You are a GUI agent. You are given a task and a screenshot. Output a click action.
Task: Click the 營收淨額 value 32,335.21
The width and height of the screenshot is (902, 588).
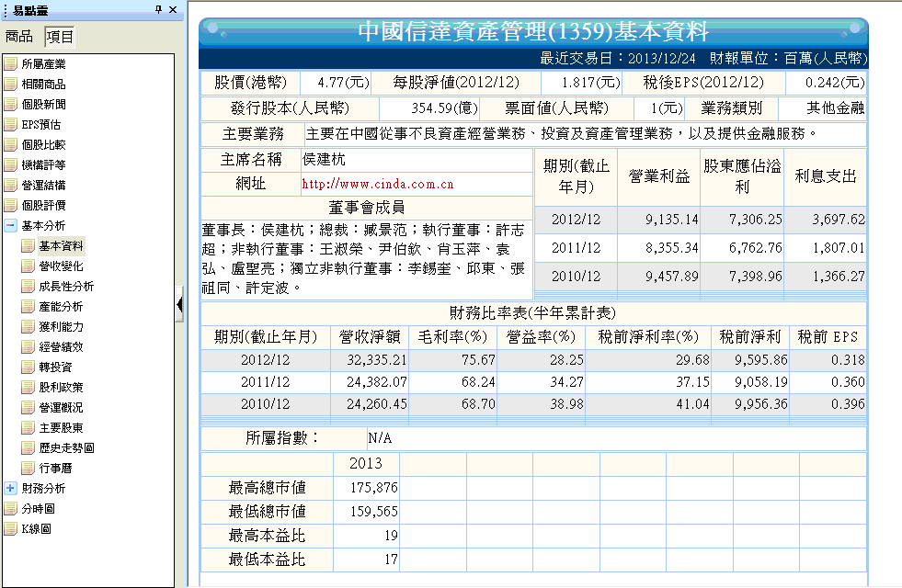pos(376,360)
